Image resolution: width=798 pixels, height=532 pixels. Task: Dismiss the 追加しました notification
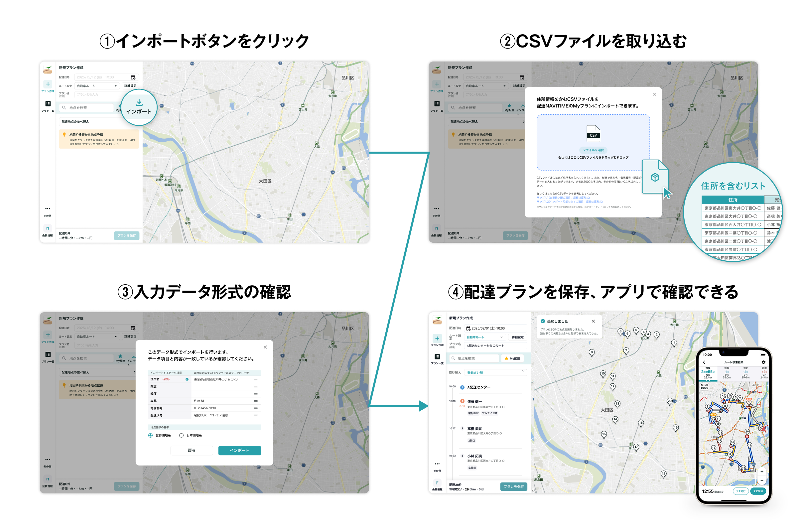[593, 321]
